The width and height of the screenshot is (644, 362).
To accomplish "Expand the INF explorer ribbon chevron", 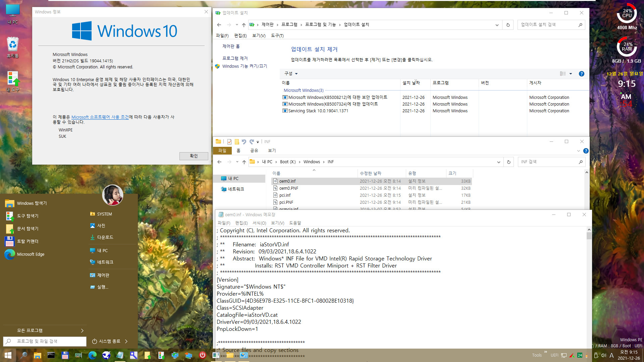I will tap(579, 151).
